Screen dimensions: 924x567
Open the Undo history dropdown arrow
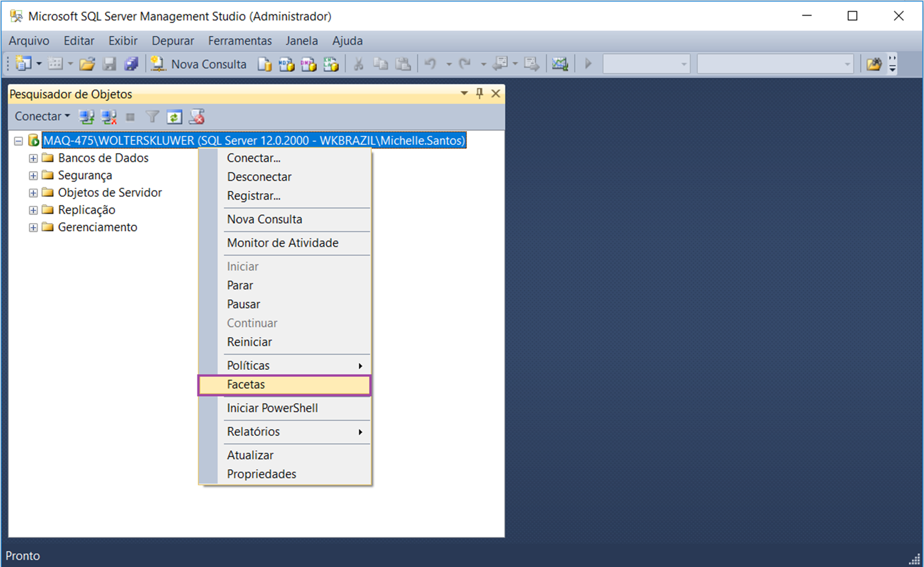(449, 64)
